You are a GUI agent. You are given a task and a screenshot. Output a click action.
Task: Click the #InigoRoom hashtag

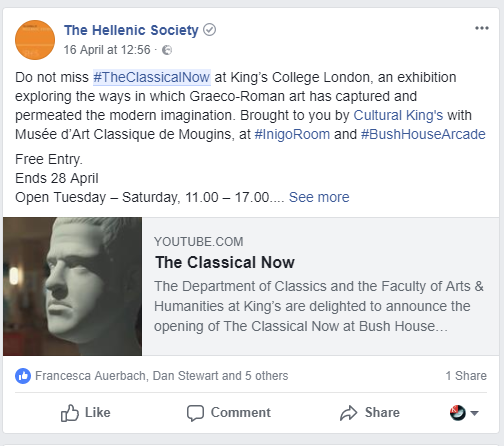(x=292, y=134)
